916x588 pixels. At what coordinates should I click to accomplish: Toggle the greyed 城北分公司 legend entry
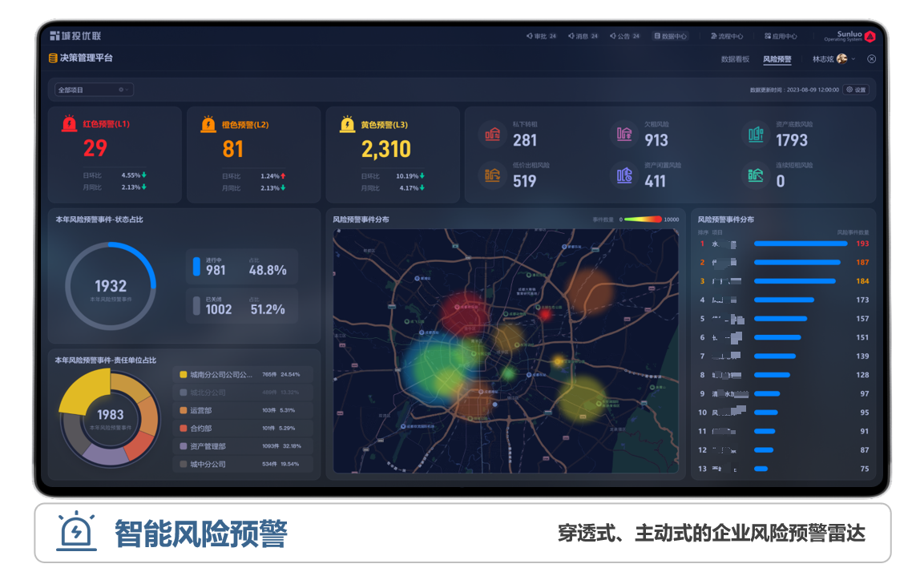click(243, 393)
